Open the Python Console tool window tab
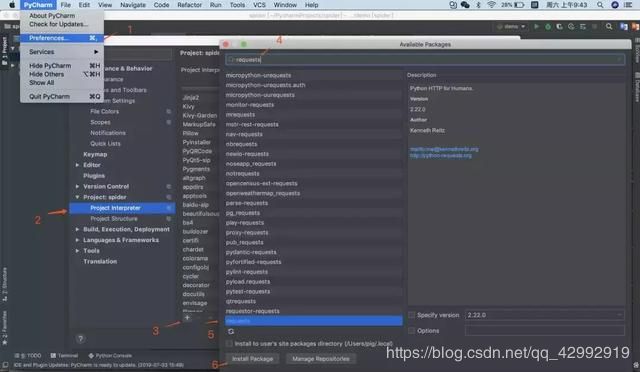The width and height of the screenshot is (640, 372). pyautogui.click(x=110, y=356)
